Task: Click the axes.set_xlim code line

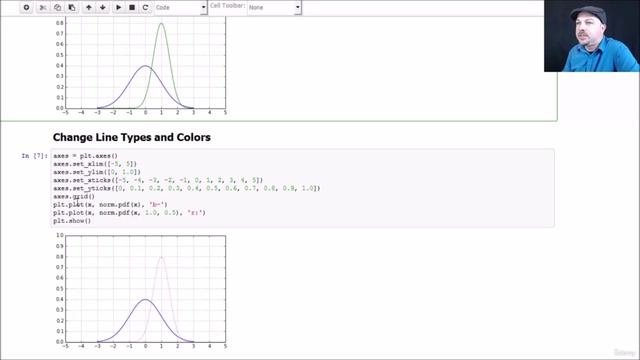Action: click(95, 164)
